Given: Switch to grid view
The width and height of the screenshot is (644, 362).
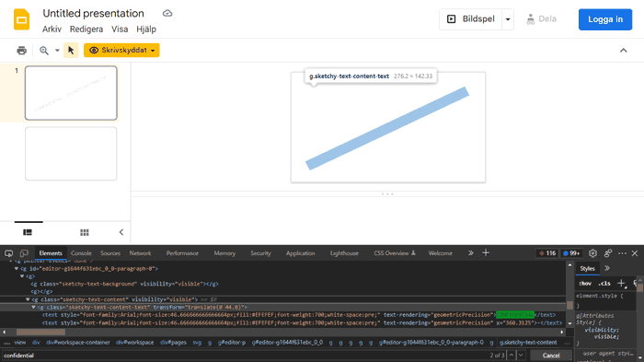Looking at the screenshot, I should (85, 232).
